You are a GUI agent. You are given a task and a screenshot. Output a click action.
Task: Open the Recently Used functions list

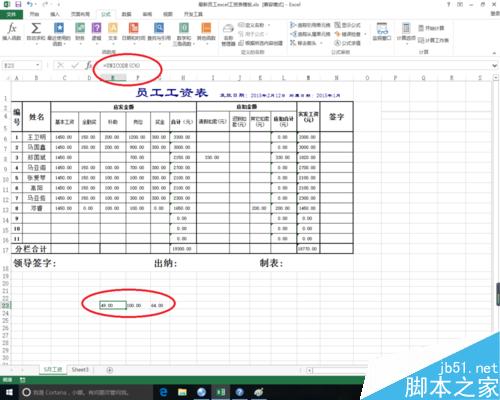pos(59,33)
